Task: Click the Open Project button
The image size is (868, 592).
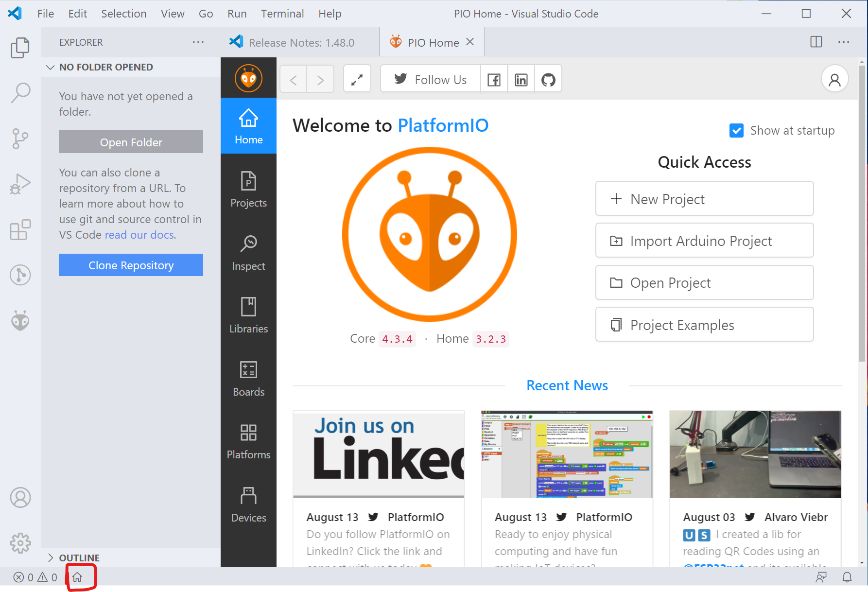Action: [704, 282]
